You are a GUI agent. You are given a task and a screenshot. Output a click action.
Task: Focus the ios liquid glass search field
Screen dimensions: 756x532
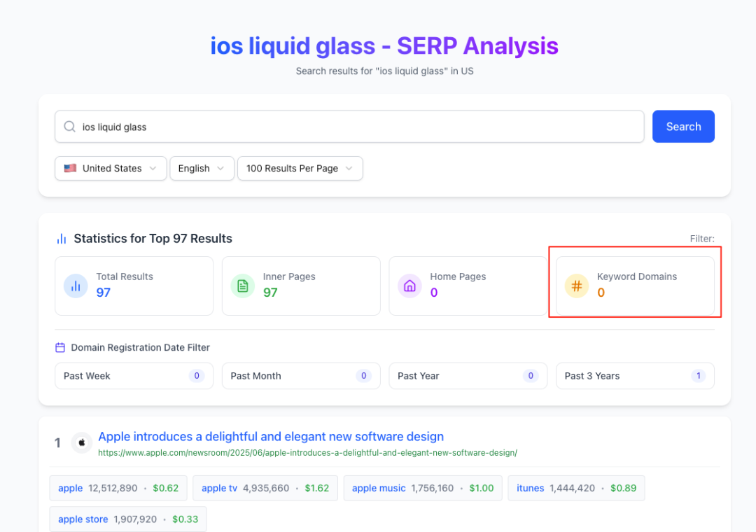tap(349, 127)
